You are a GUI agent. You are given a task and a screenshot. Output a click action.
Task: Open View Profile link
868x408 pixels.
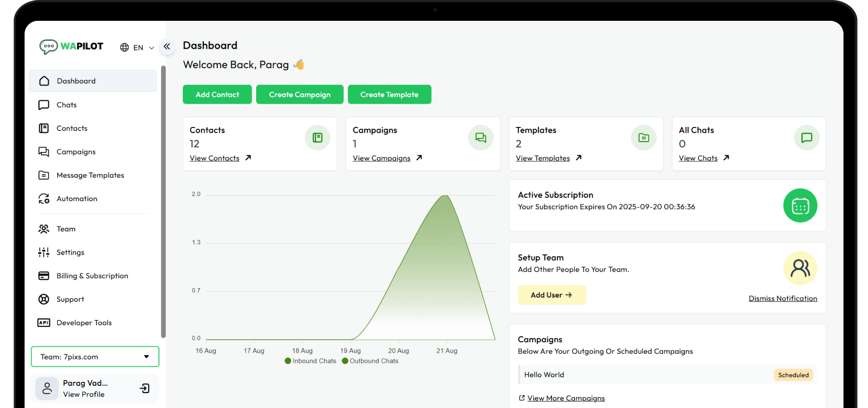tap(84, 394)
